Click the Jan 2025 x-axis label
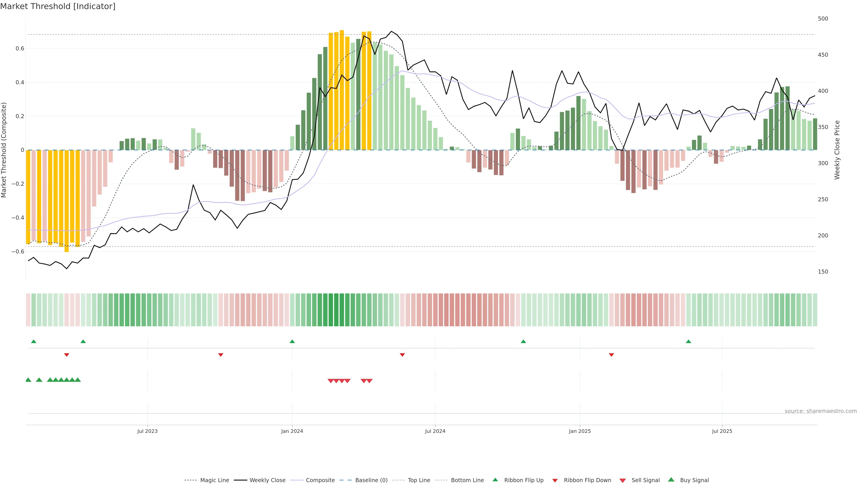868x488 pixels. [580, 431]
